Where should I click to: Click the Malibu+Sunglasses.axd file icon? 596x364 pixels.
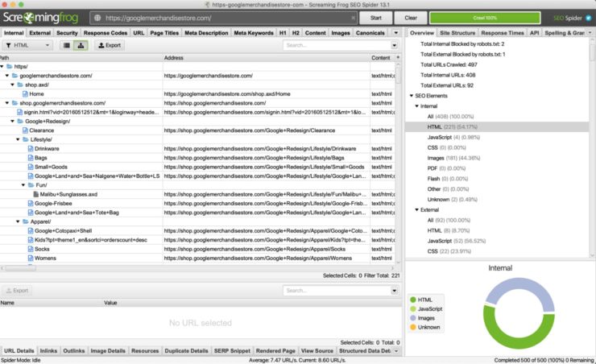click(36, 194)
